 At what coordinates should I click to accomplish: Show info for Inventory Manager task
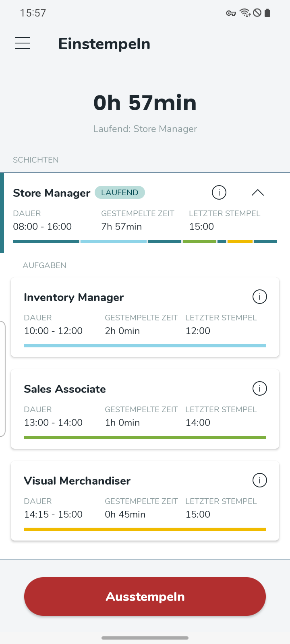(x=260, y=297)
